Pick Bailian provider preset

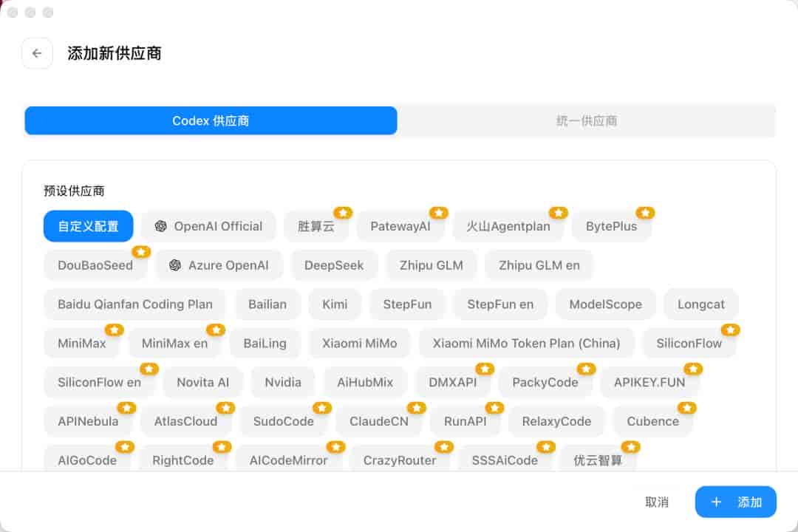tap(267, 304)
